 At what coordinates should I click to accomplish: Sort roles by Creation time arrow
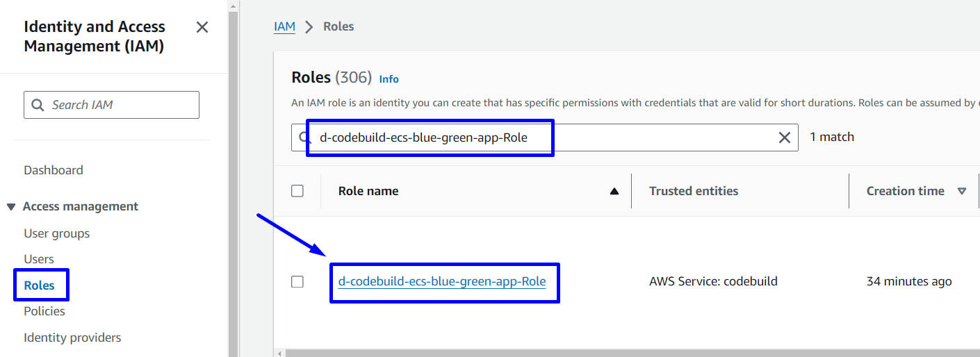[962, 191]
